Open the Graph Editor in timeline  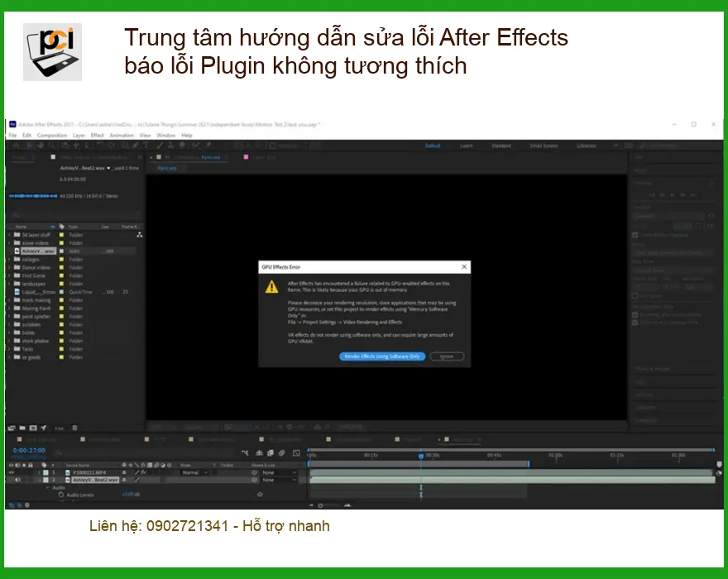(297, 453)
